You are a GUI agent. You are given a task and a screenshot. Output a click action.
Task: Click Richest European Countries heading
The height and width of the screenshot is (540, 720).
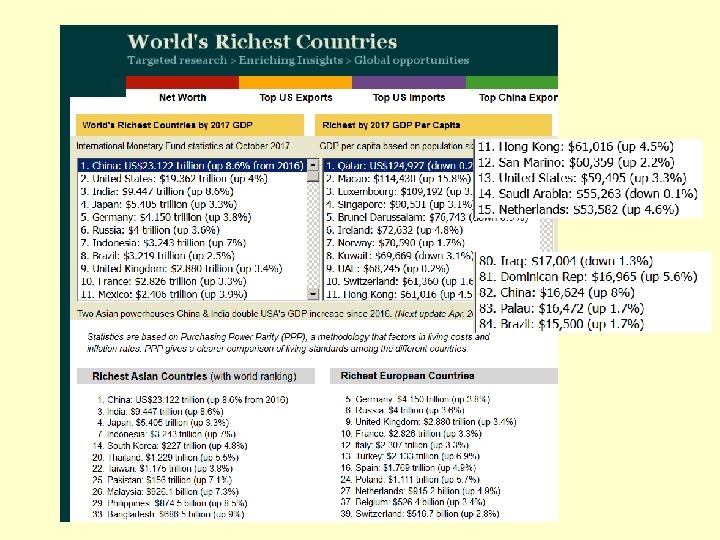tap(444, 376)
